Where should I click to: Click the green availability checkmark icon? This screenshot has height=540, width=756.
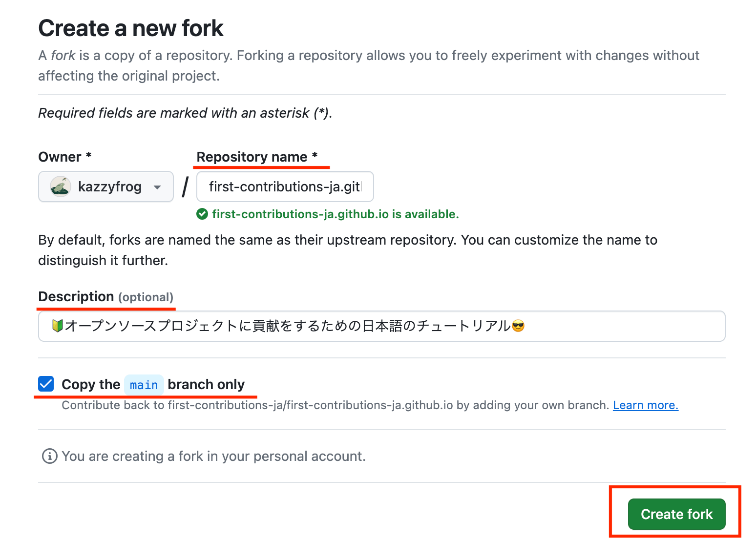tap(202, 214)
